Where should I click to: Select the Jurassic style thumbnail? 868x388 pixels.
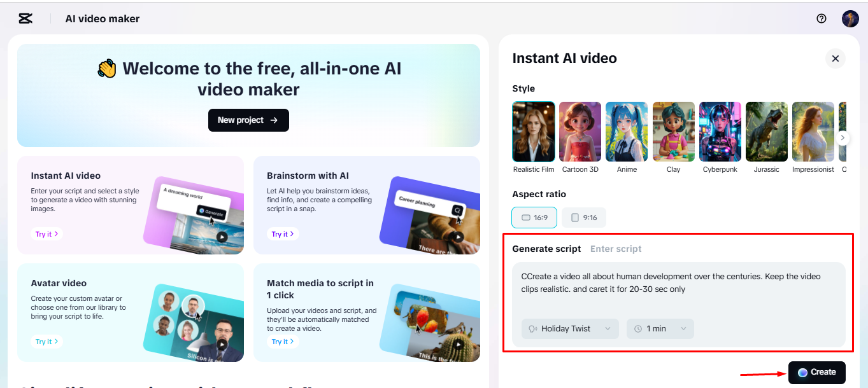pos(767,132)
